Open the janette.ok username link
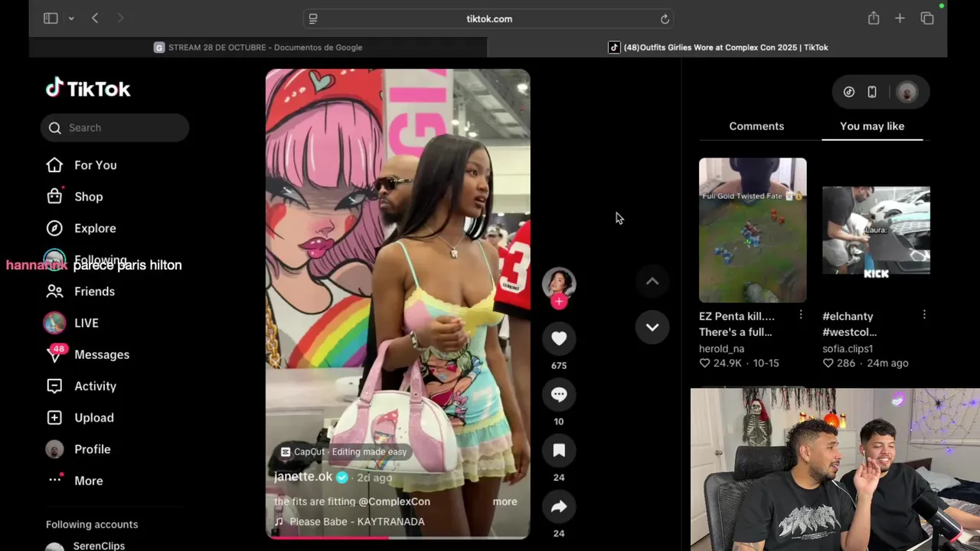This screenshot has width=980, height=551. [303, 476]
